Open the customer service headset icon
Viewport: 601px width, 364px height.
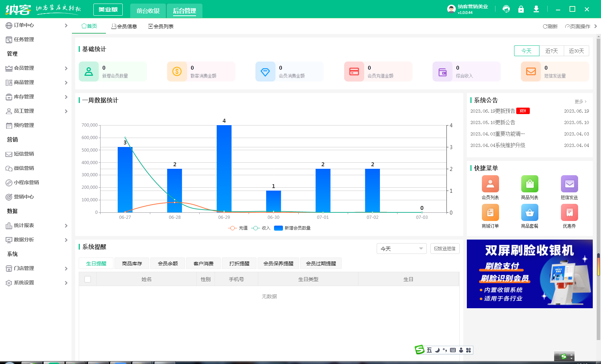tap(506, 9)
